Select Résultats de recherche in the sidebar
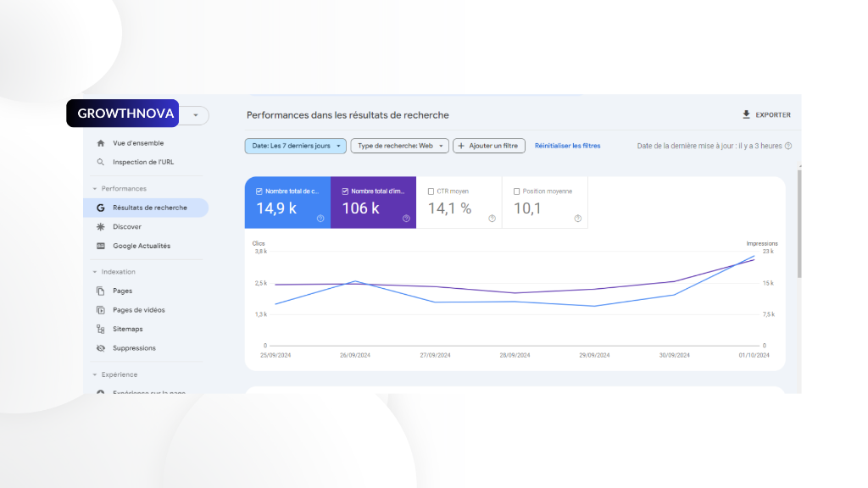The height and width of the screenshot is (488, 868). tap(146, 208)
